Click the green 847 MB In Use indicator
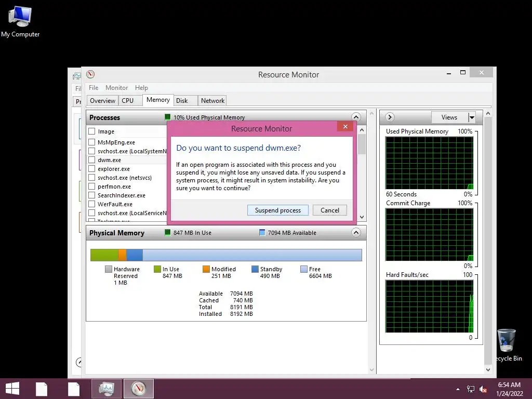532x399 pixels. pos(167,232)
